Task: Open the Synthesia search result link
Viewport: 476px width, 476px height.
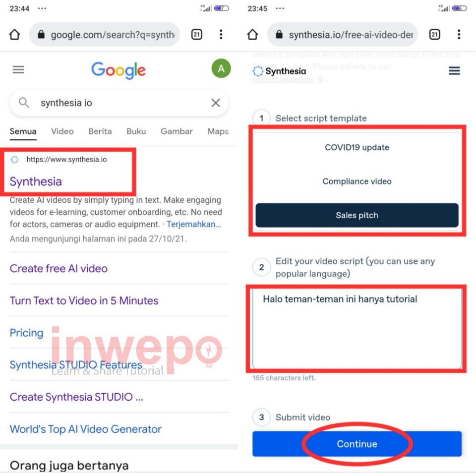Action: (x=36, y=181)
